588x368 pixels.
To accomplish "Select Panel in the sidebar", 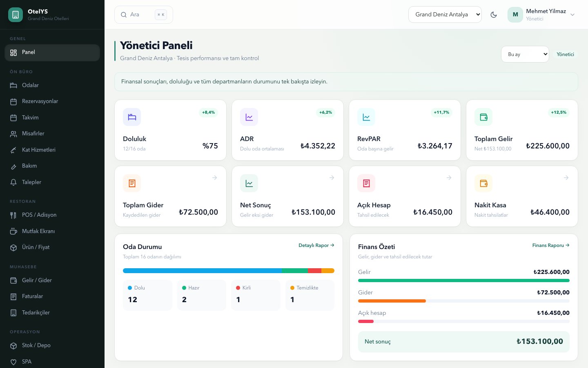I will point(52,52).
